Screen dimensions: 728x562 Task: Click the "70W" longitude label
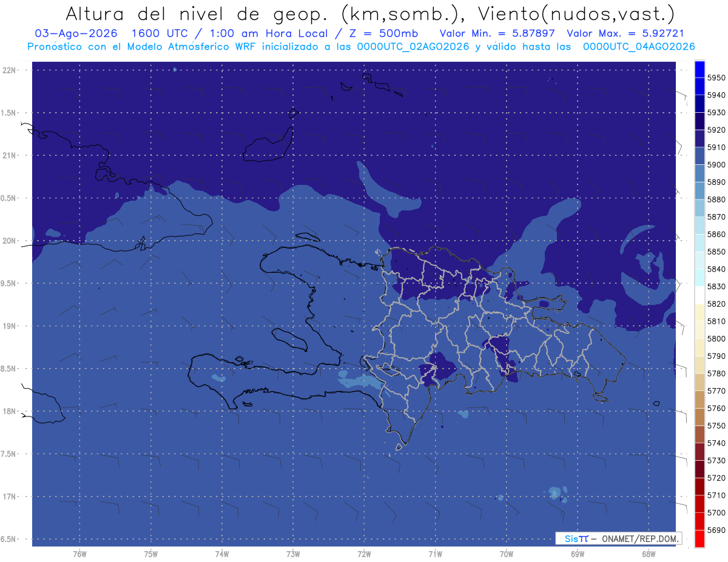coord(507,554)
